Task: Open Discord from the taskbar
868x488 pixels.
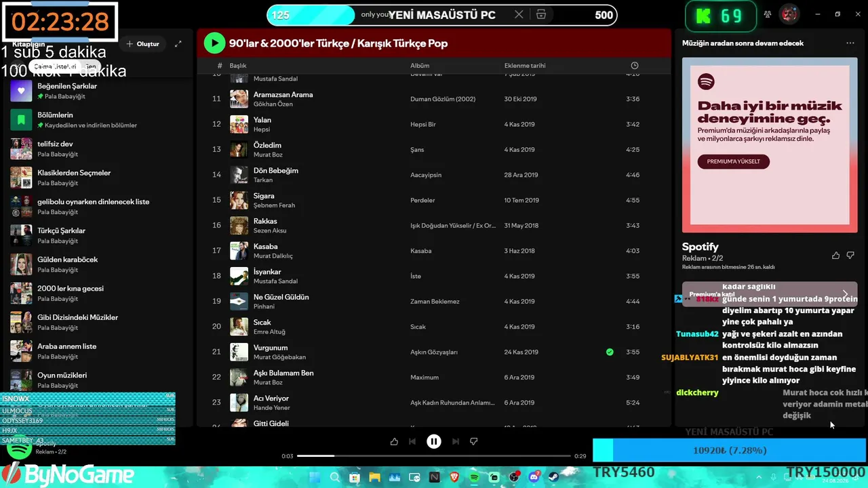Action: [x=534, y=477]
